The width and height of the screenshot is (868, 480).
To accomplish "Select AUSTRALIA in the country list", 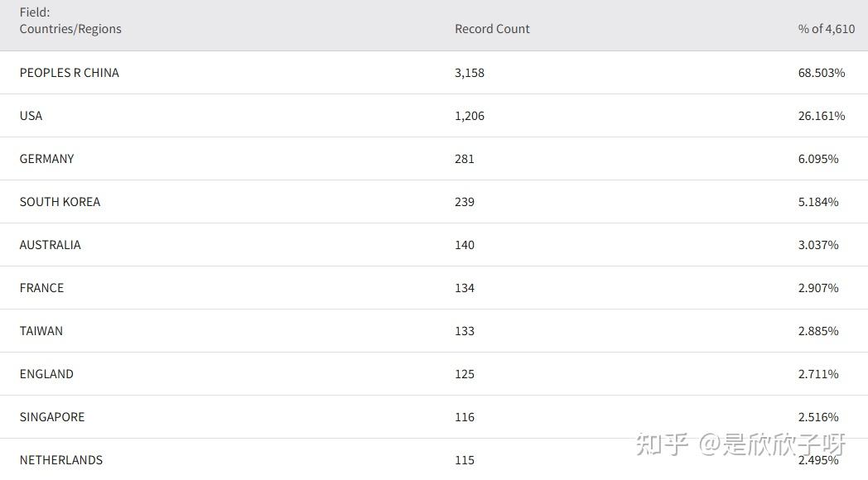I will click(51, 245).
